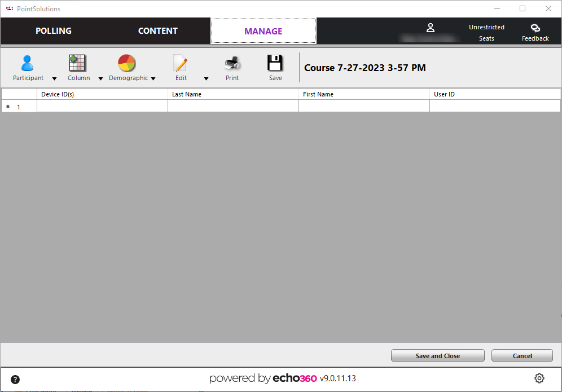Select the Demographic pie chart icon
Screen dimensions: 562x392
(x=126, y=63)
